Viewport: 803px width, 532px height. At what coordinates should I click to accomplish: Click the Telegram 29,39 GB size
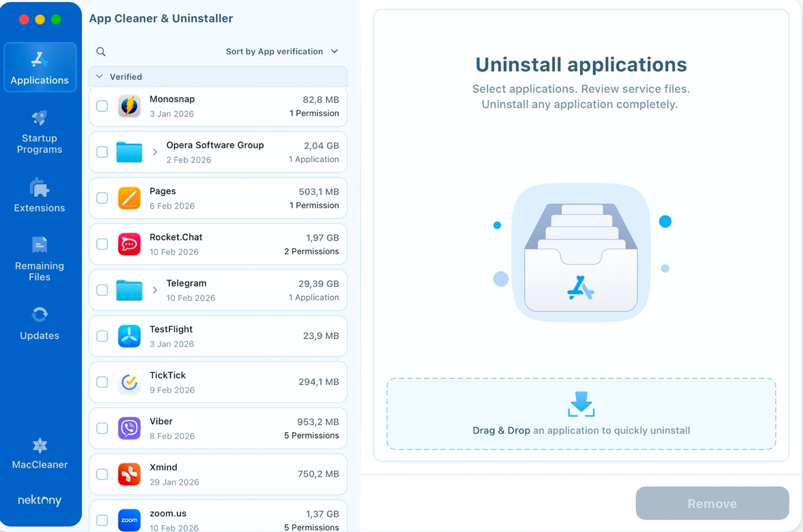[x=319, y=284]
